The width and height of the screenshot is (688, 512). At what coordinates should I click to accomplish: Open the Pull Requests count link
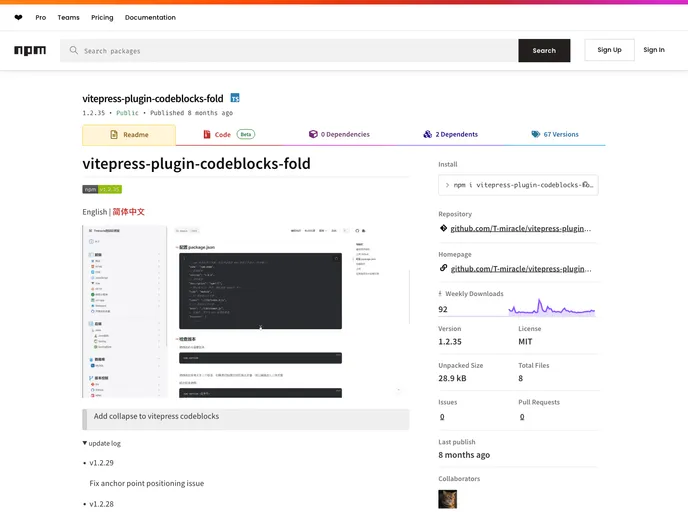[522, 416]
